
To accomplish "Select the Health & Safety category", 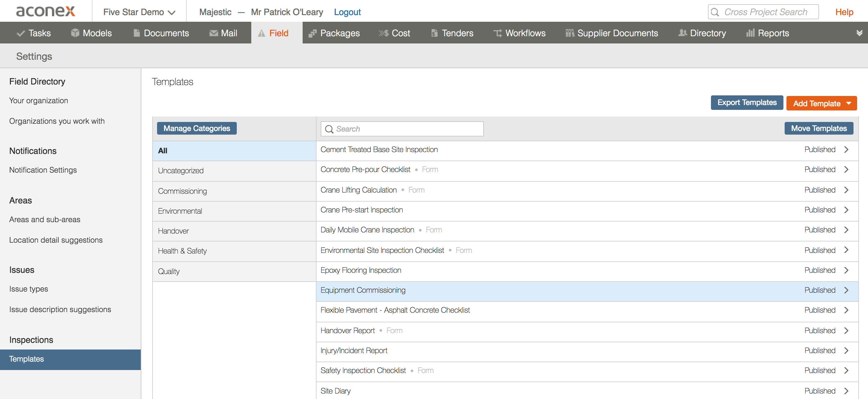I will (x=182, y=251).
